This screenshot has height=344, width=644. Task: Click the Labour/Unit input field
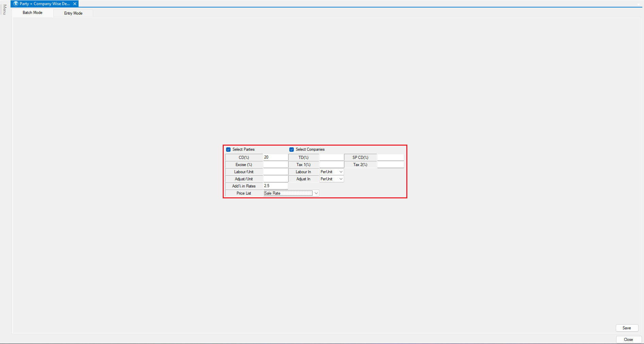(x=275, y=172)
